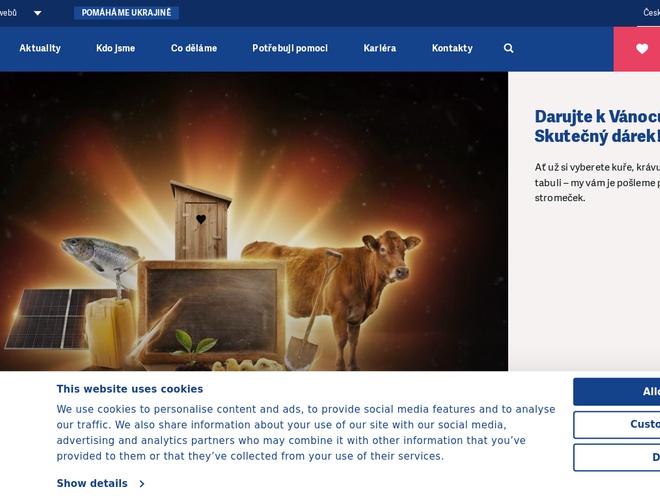Click the Christmas gift hero image
The image size is (660, 500).
coord(254,221)
